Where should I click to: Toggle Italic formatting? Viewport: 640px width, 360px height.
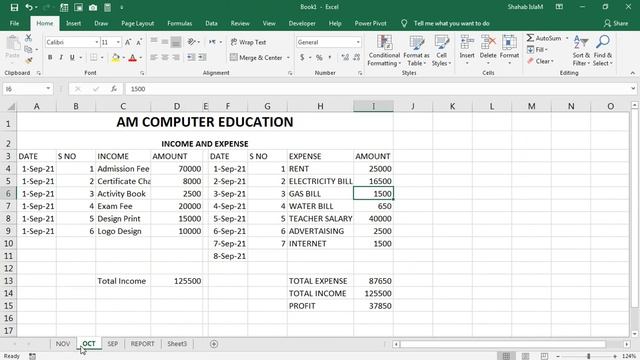[x=61, y=58]
